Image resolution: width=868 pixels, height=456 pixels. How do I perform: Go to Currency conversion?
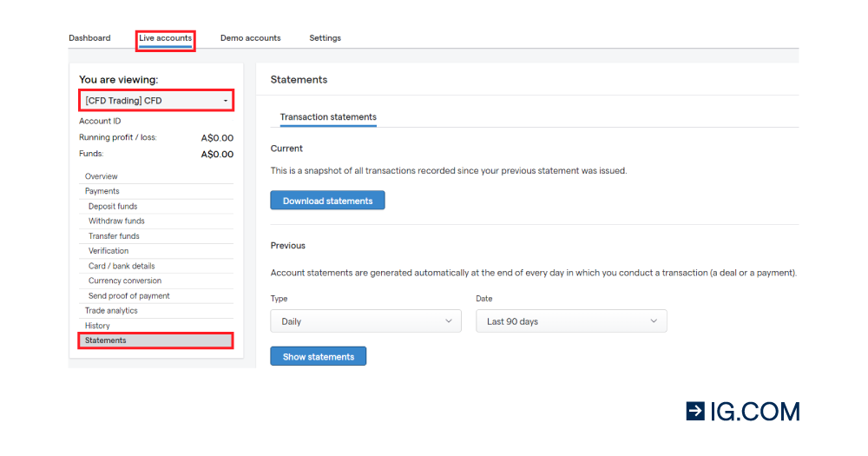coord(125,281)
